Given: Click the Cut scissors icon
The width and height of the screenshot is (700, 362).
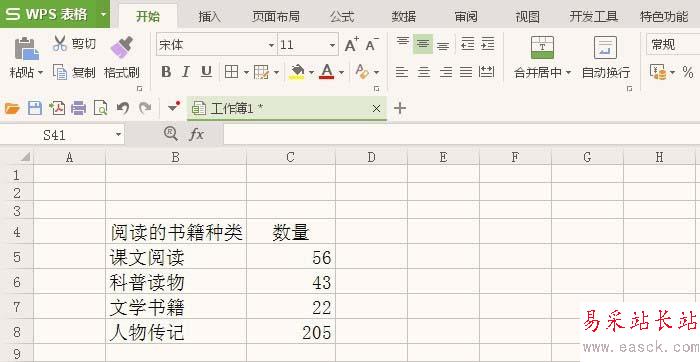Looking at the screenshot, I should click(x=59, y=44).
